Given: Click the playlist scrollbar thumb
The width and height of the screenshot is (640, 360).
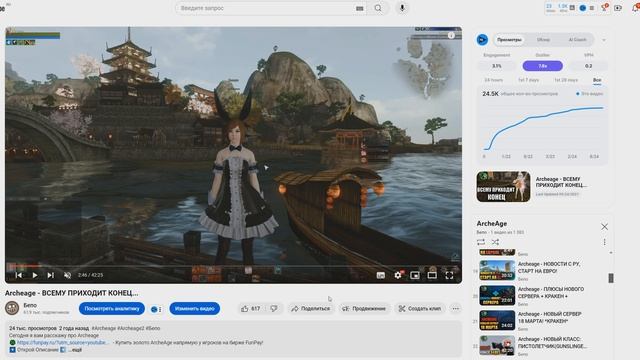Looking at the screenshot, I should [x=611, y=278].
